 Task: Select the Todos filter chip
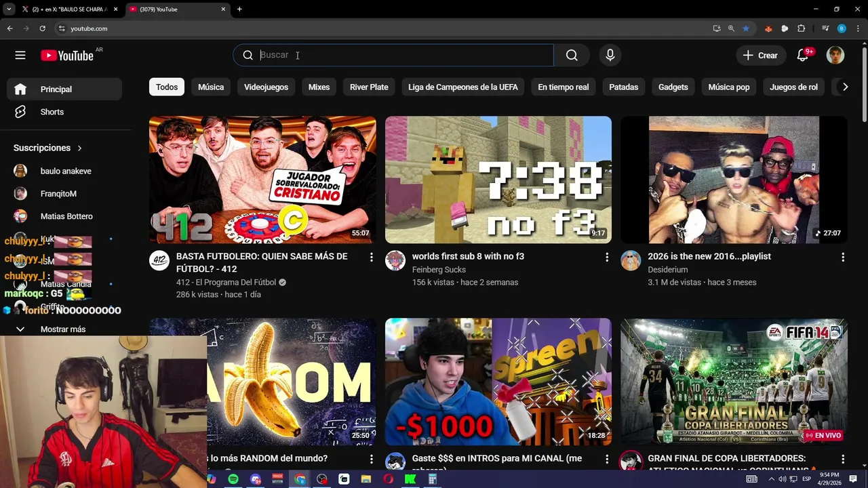(x=167, y=87)
